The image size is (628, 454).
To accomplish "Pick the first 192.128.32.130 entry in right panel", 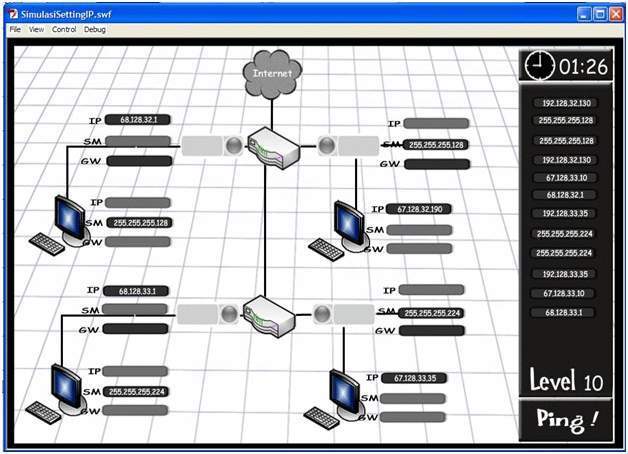I will coord(565,103).
